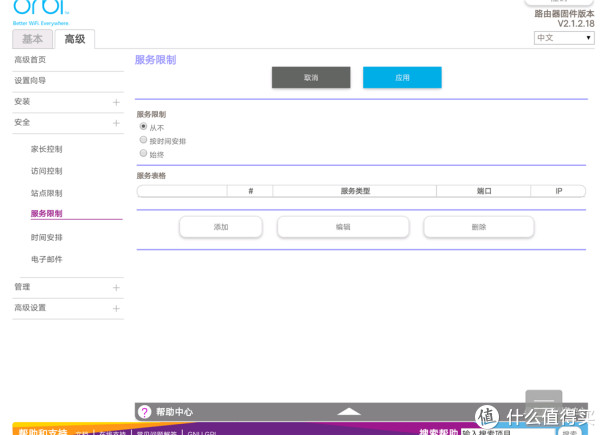The width and height of the screenshot is (600, 435).
Task: Click the plus icon next to 管理
Action: [116, 288]
